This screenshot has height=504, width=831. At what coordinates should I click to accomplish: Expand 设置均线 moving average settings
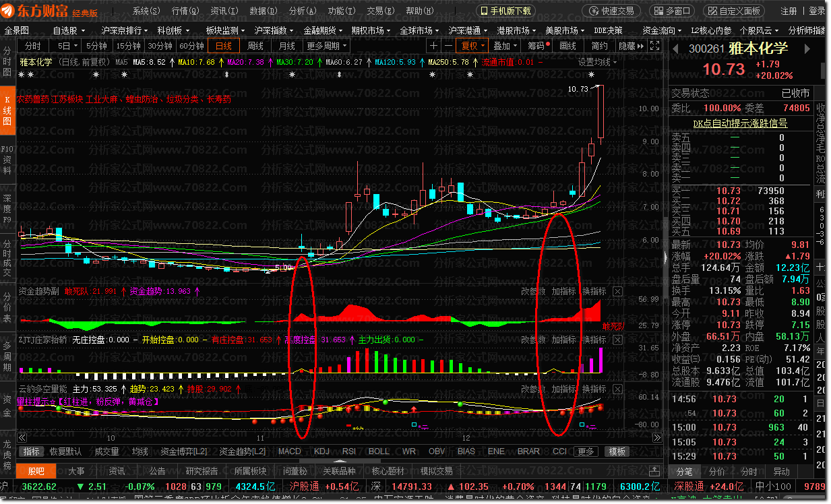coord(598,62)
